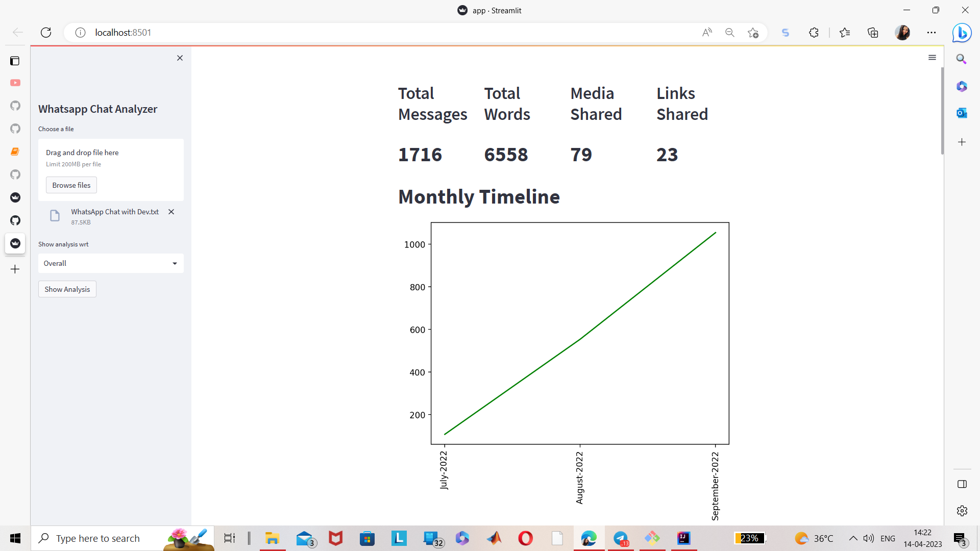Open Task View from the taskbar
Image resolution: width=980 pixels, height=551 pixels.
(x=230, y=538)
